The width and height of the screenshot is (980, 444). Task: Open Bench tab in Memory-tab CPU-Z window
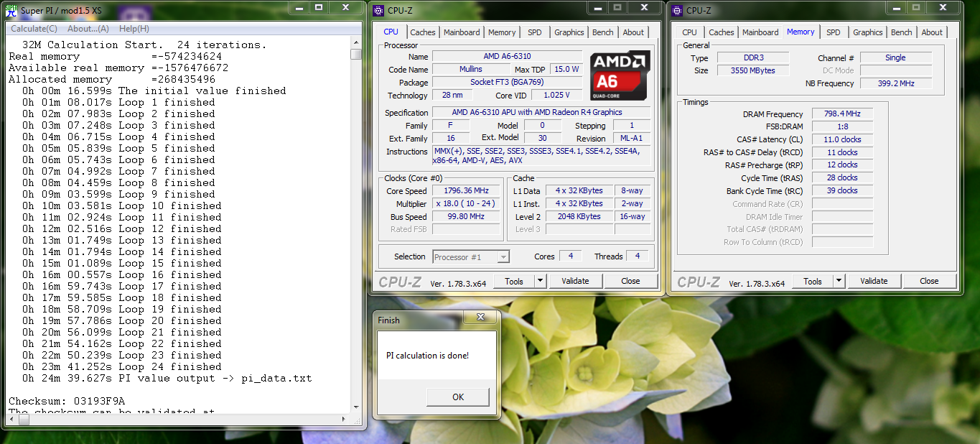(x=902, y=32)
